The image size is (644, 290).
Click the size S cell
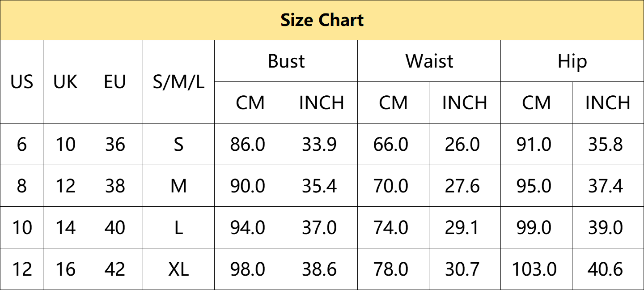(179, 144)
